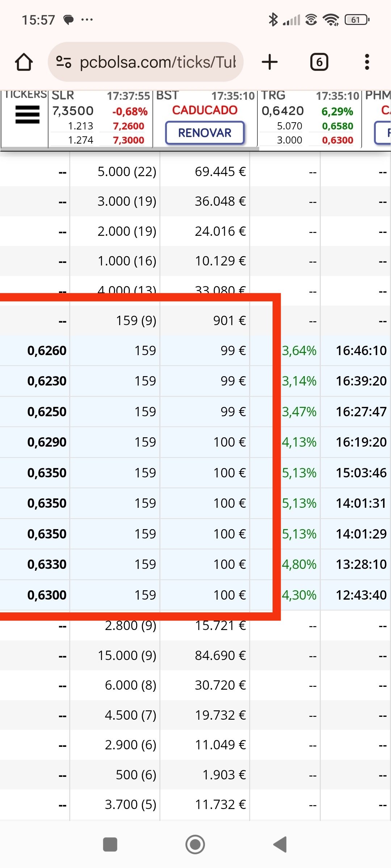391x868 pixels.
Task: Click CADUCADO label under BST
Action: [x=205, y=110]
